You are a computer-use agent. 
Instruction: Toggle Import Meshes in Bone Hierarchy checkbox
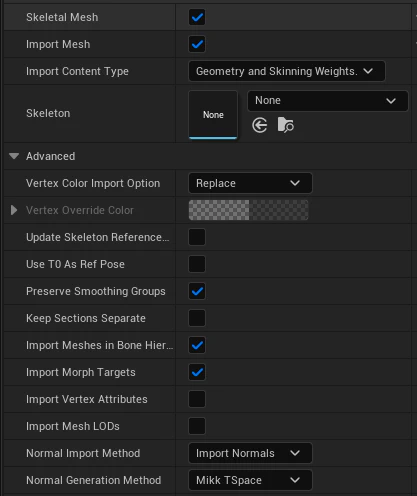click(x=197, y=345)
